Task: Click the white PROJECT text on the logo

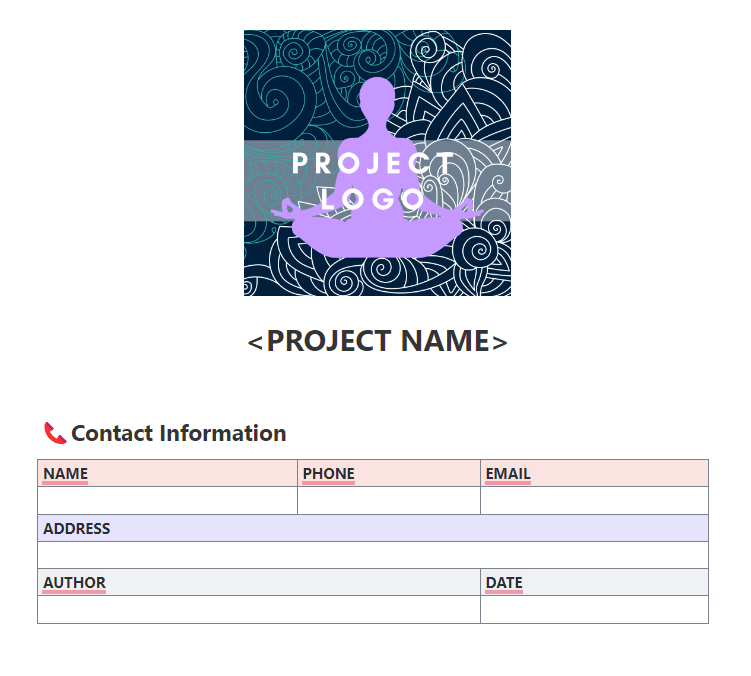Action: tap(372, 164)
